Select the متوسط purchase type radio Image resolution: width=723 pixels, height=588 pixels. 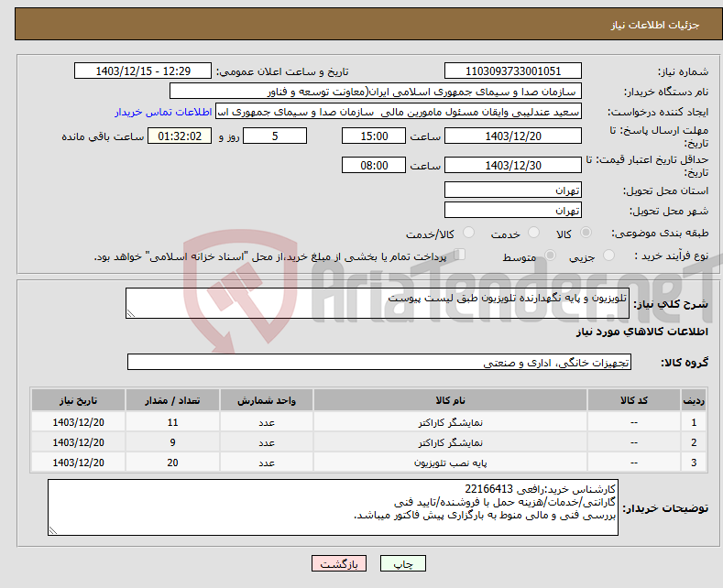[550, 255]
